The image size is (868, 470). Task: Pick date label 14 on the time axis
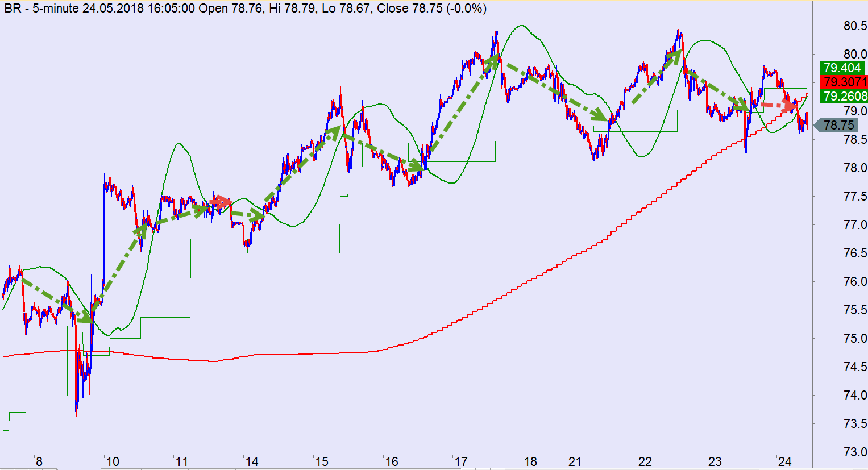click(251, 461)
